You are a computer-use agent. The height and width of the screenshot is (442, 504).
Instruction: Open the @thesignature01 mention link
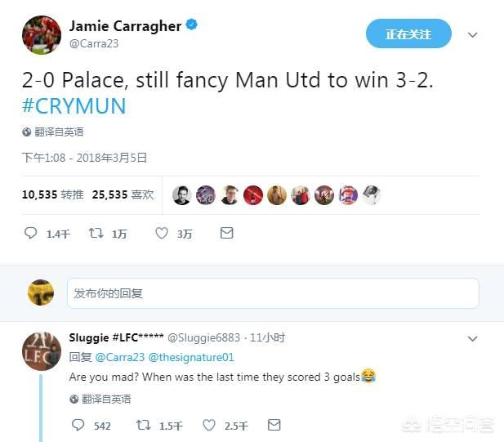pyautogui.click(x=192, y=357)
